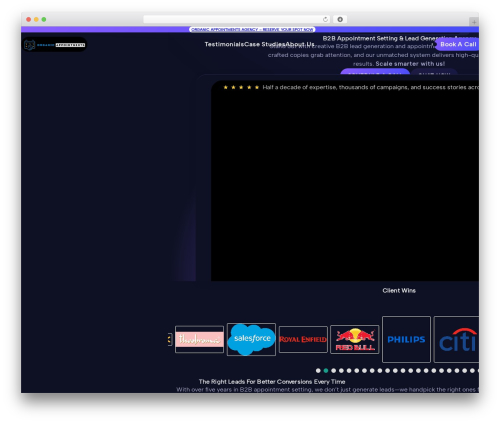500x423 pixels.
Task: Open the Case Studies page
Action: tap(265, 44)
